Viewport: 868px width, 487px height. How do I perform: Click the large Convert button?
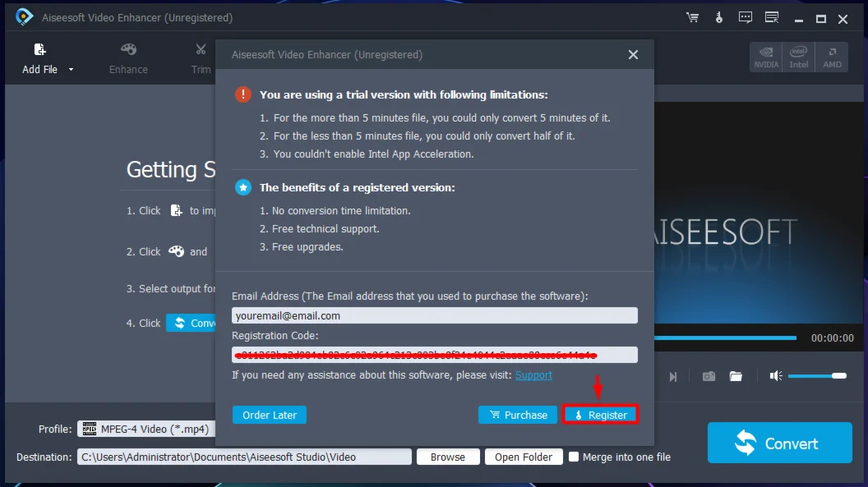(x=779, y=443)
